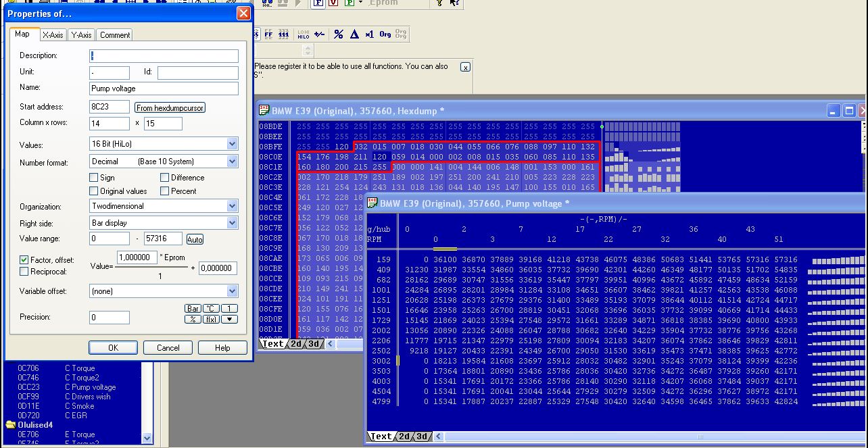The height and width of the screenshot is (448, 868).
Task: Enable the Difference checkbox
Action: [x=164, y=178]
